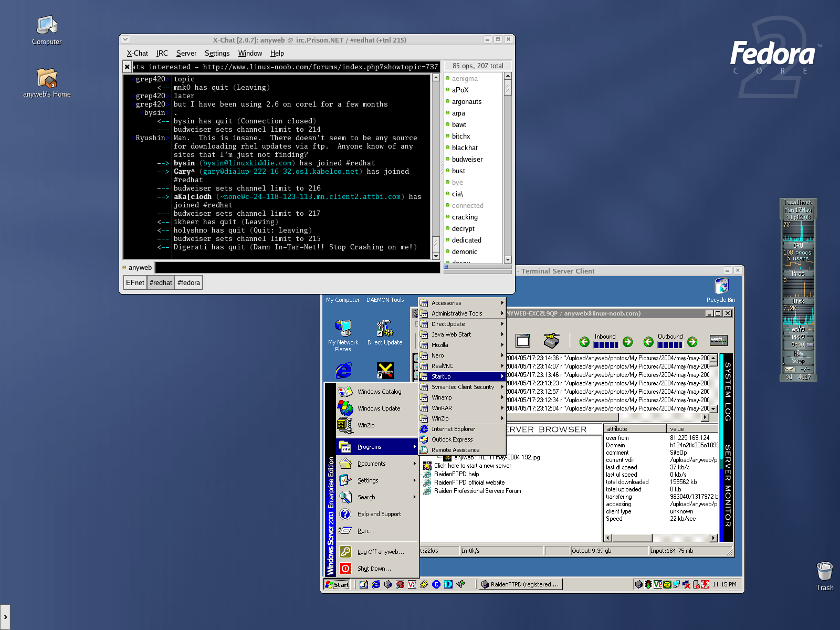Switch to the EFnet tab

pos(135,282)
